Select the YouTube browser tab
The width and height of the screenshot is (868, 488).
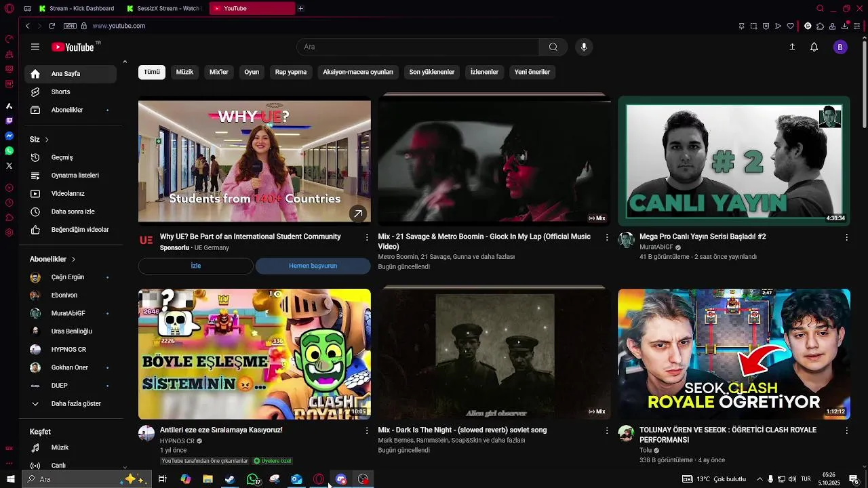point(252,8)
